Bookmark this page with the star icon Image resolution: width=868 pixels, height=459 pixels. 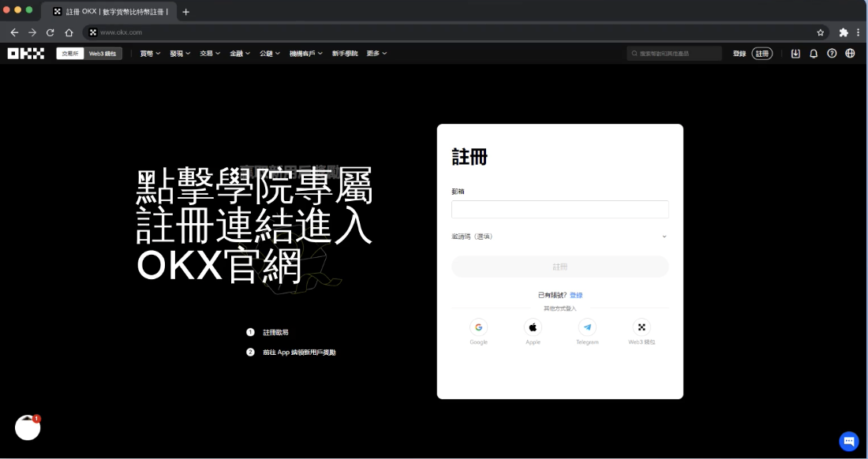click(x=821, y=32)
